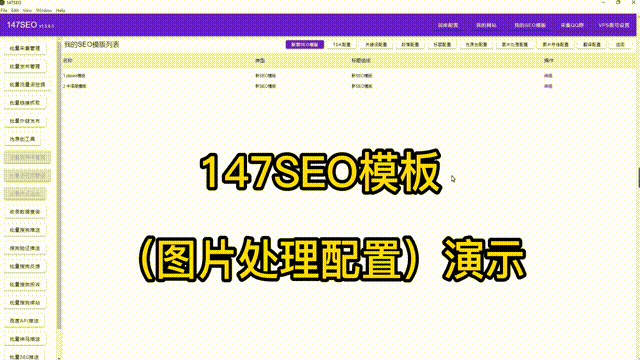Image resolution: width=640 pixels, height=360 pixels.
Task: Open the 采集QQ群 nav item
Action: point(572,25)
